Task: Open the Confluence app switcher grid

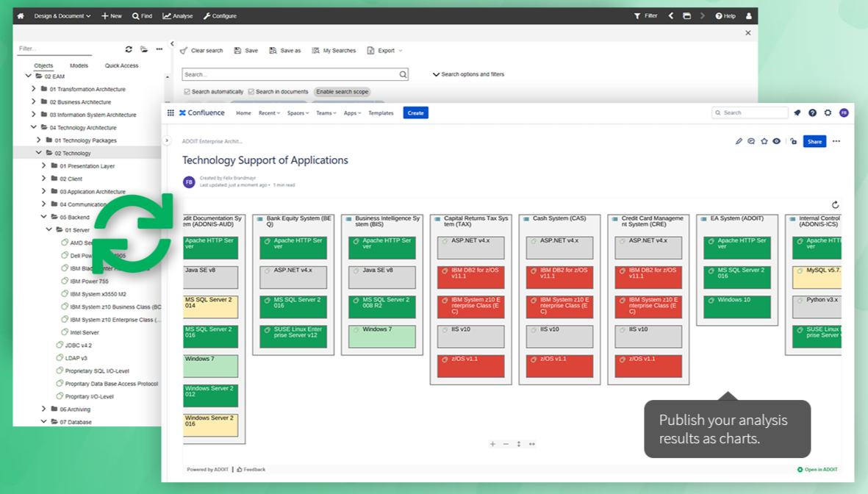Action: pos(171,113)
